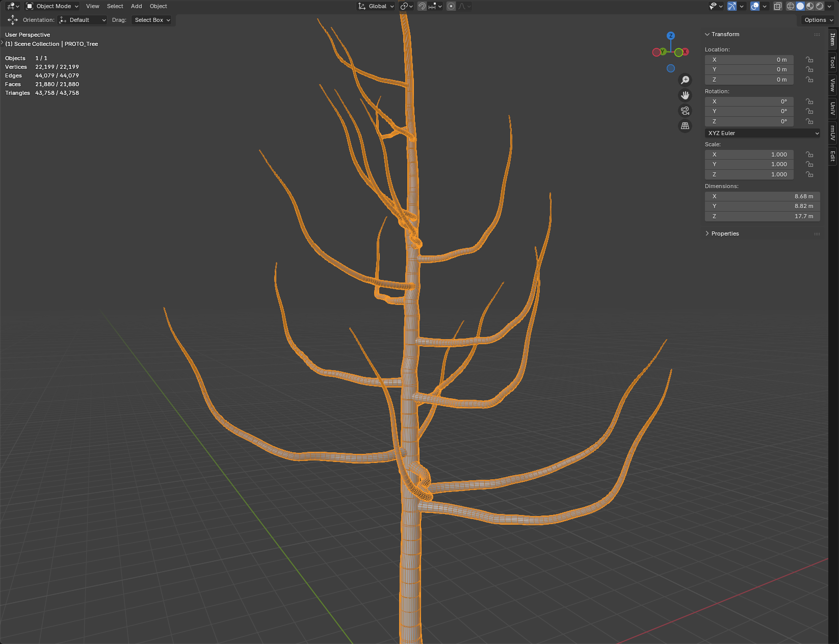Switch to wireframe viewport shading
This screenshot has width=839, height=644.
click(x=791, y=6)
